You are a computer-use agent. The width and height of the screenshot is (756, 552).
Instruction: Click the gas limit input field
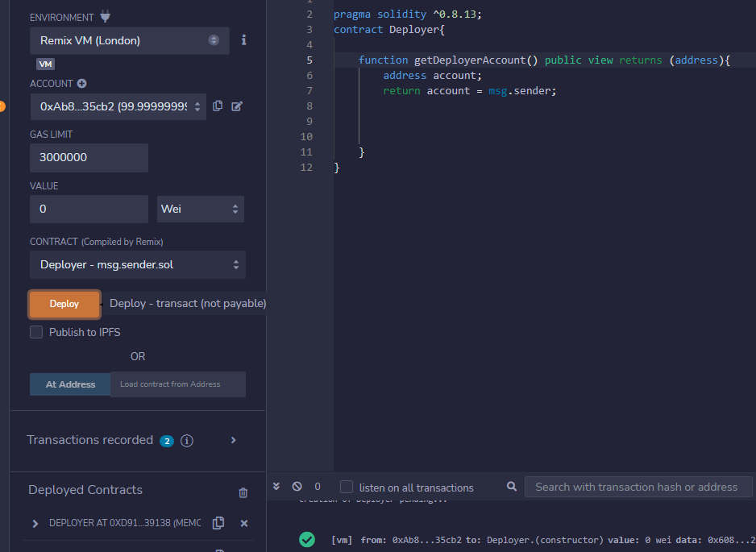pos(89,158)
